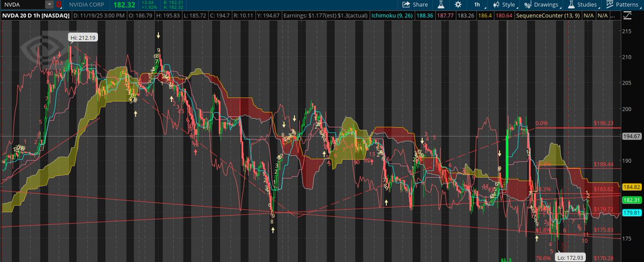The height and width of the screenshot is (262, 644).
Task: Click the D: 11/19/25 3:00 PM date field
Action: click(99, 16)
